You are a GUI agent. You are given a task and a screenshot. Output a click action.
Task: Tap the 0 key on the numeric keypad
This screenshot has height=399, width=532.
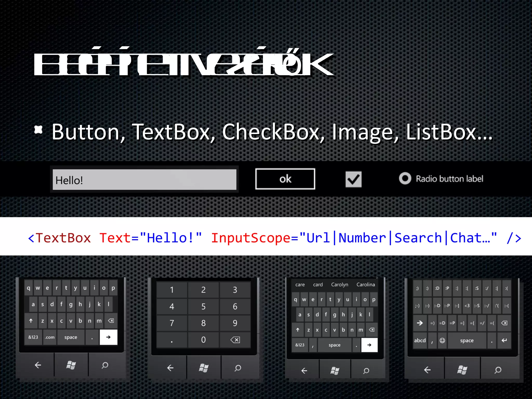[x=203, y=340]
